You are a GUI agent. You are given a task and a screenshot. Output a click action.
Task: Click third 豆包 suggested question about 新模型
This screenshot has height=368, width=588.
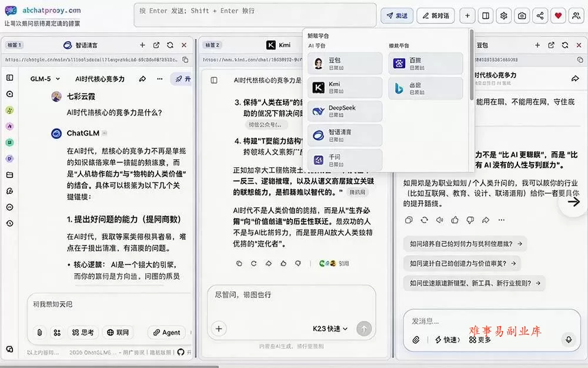(475, 283)
